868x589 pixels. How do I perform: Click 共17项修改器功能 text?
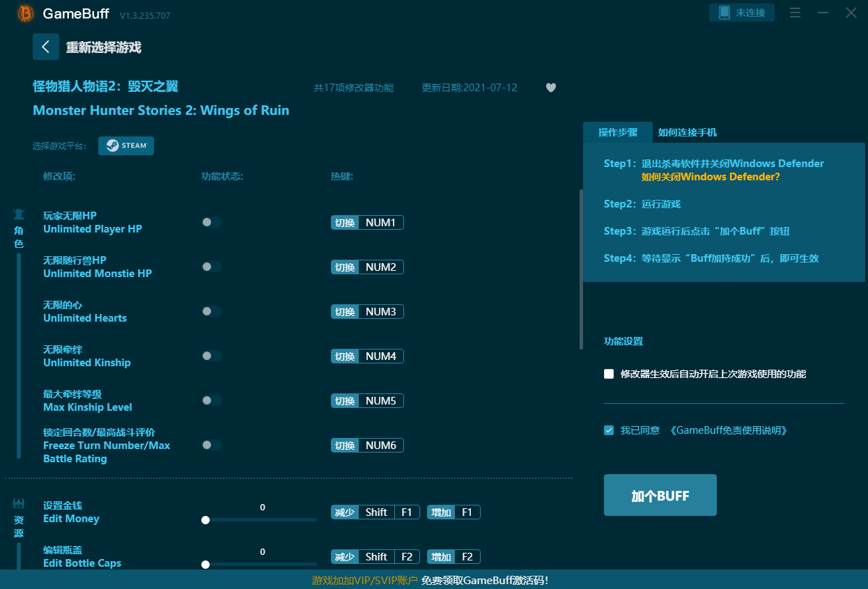click(353, 88)
